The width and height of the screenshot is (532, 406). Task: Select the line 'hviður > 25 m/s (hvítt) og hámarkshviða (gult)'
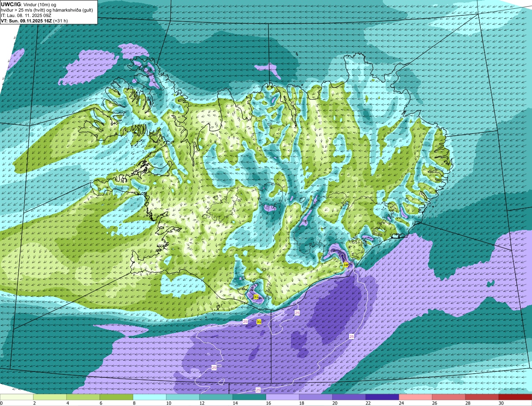pos(47,10)
